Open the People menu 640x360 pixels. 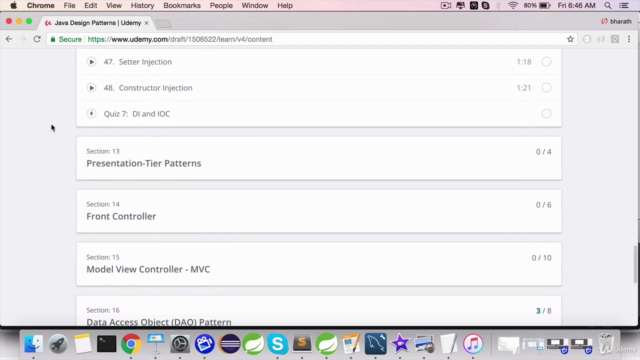coord(221,6)
